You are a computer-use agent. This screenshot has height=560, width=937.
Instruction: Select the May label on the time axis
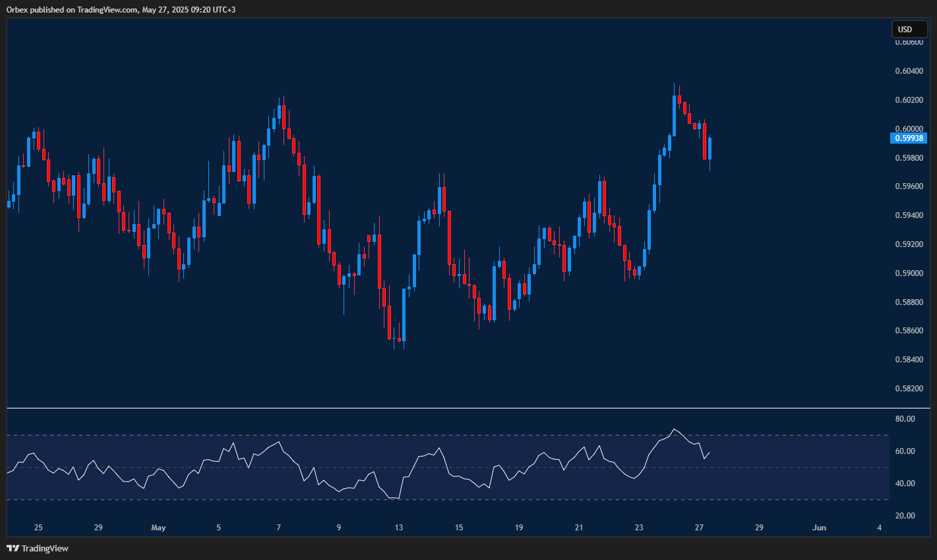[x=158, y=528]
